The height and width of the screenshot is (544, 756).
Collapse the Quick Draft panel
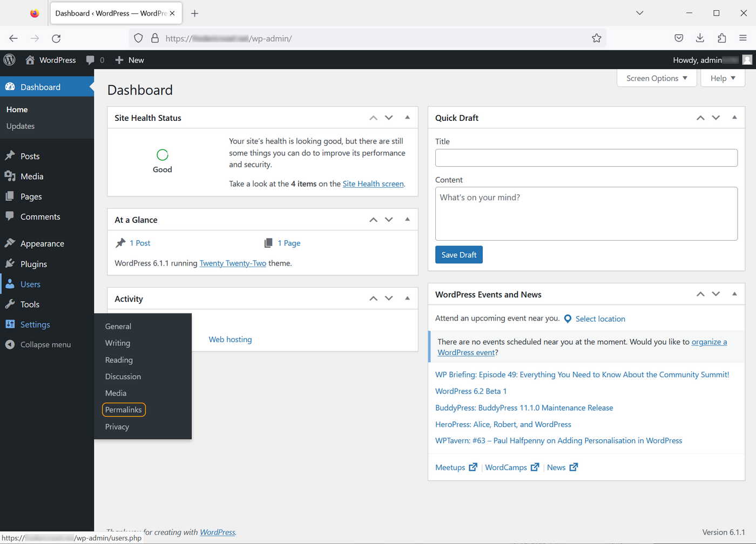point(734,117)
